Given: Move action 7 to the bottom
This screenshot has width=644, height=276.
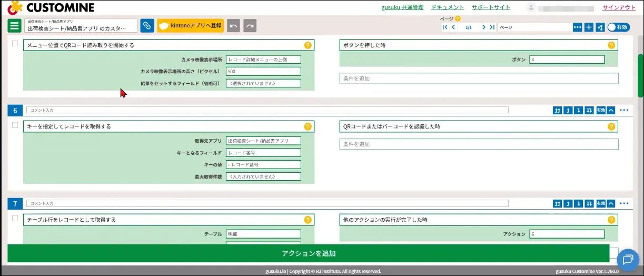Looking at the screenshot, I should (589, 203).
